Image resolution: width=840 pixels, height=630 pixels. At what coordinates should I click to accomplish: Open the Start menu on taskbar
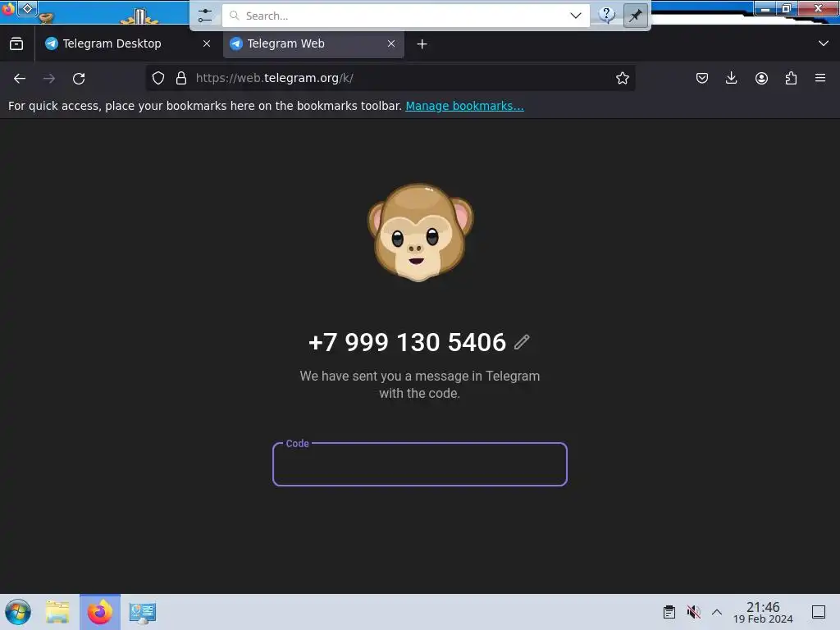pos(18,612)
